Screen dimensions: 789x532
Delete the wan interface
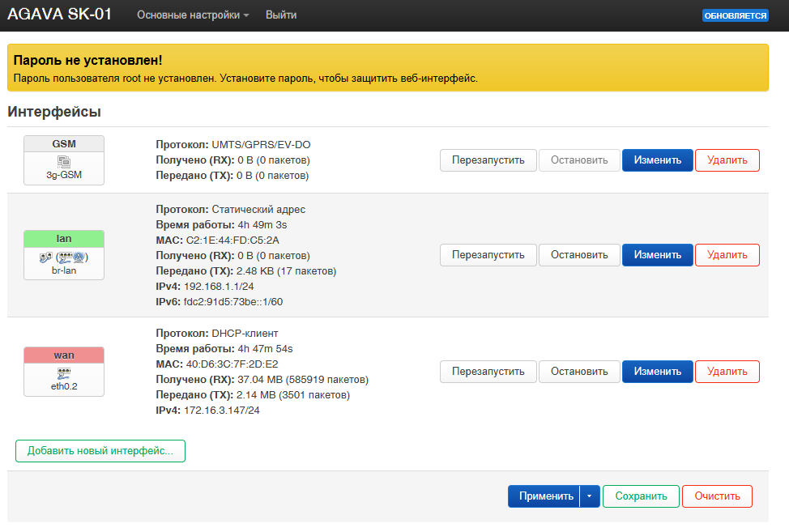[727, 372]
